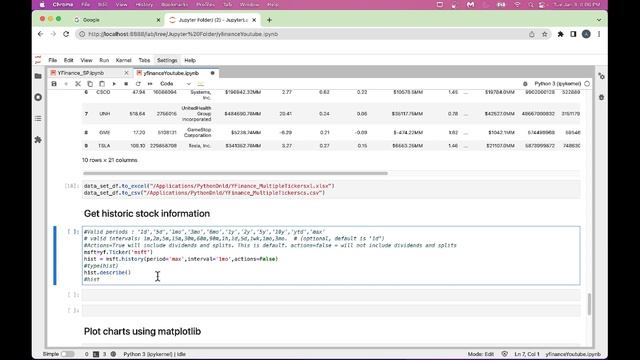
Task: Open the File menu in JupyterLab
Action: coord(53,60)
